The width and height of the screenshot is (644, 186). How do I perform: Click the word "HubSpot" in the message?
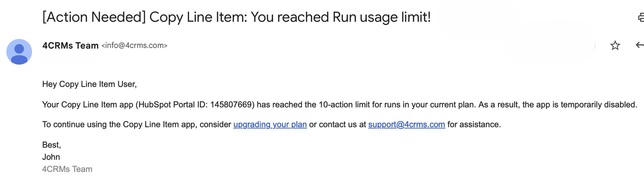(153, 105)
